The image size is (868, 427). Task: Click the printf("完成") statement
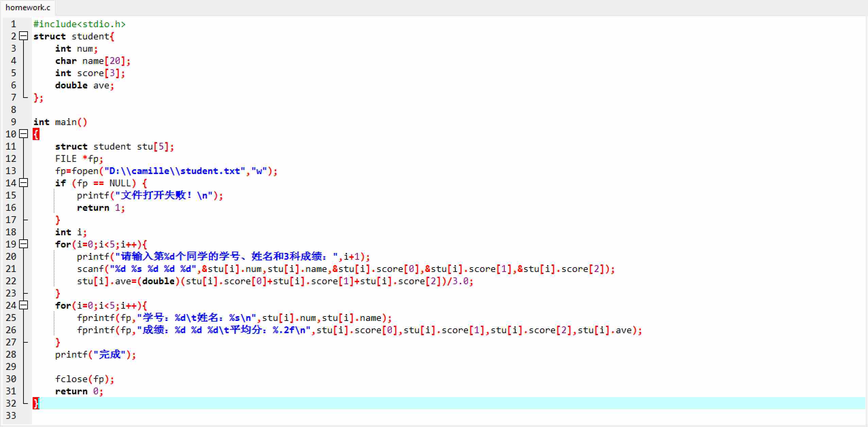point(95,355)
